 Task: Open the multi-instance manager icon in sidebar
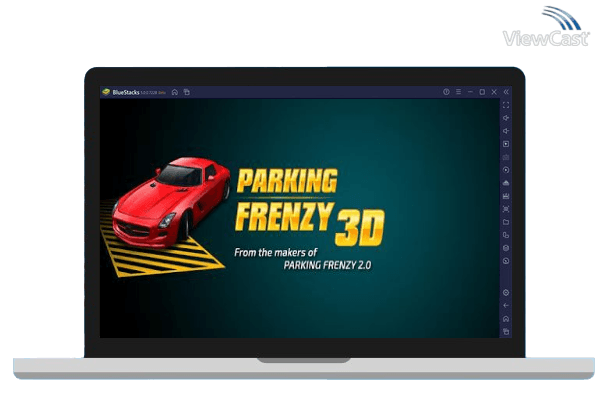click(506, 235)
